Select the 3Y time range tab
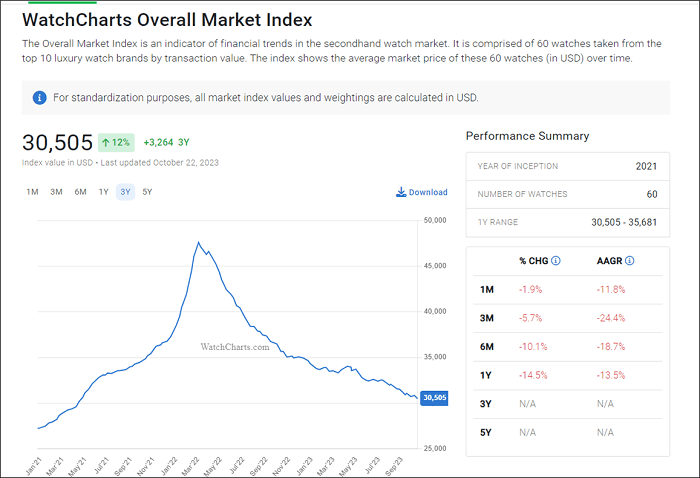This screenshot has width=700, height=478. (x=125, y=192)
